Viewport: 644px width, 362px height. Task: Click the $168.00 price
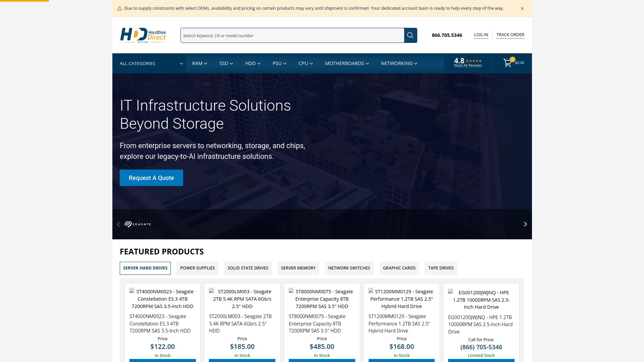pyautogui.click(x=401, y=347)
